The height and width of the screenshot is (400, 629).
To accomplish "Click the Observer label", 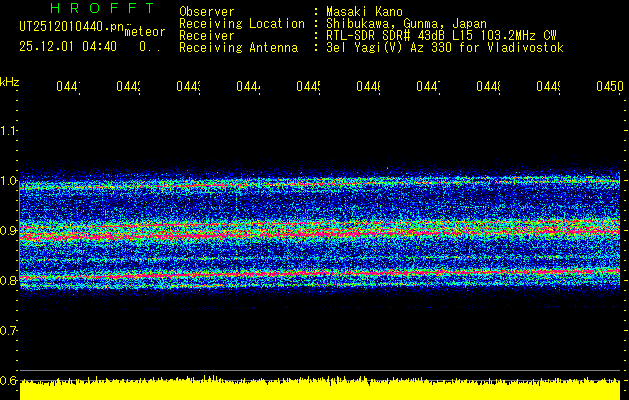I will [207, 11].
